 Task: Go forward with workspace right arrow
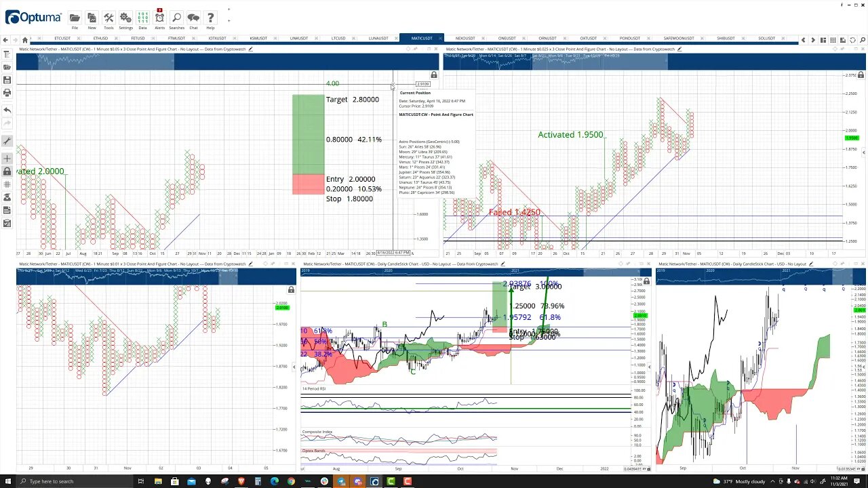pos(16,40)
